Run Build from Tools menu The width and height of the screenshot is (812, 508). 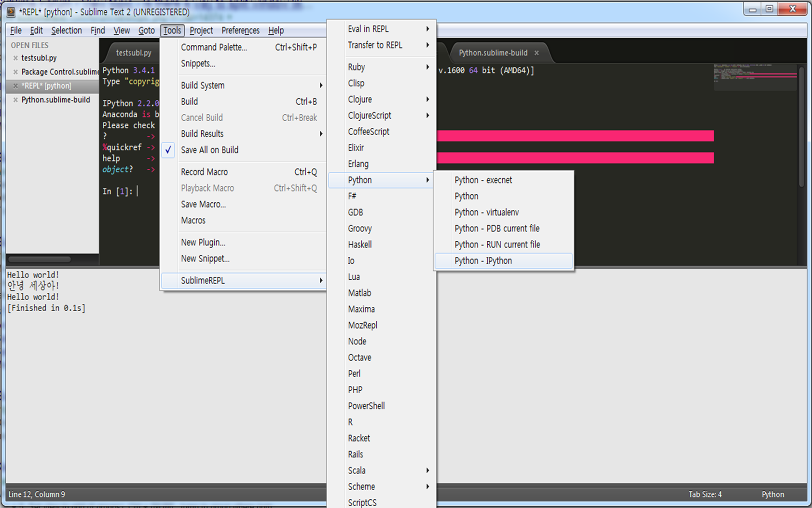coord(244,102)
